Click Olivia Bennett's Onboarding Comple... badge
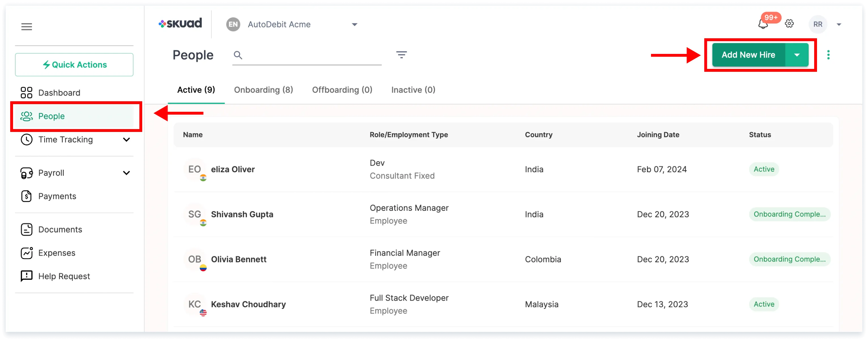868x341 pixels. pyautogui.click(x=790, y=259)
